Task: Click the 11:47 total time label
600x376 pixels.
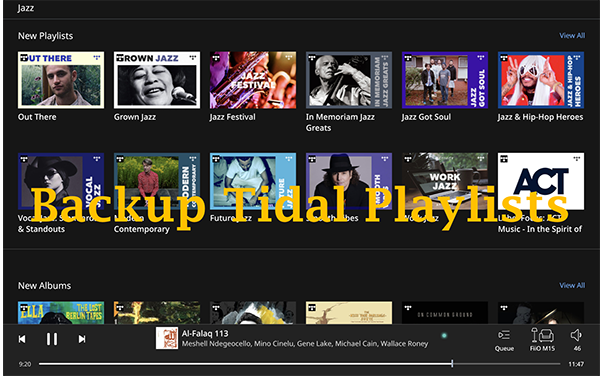Action: click(576, 364)
